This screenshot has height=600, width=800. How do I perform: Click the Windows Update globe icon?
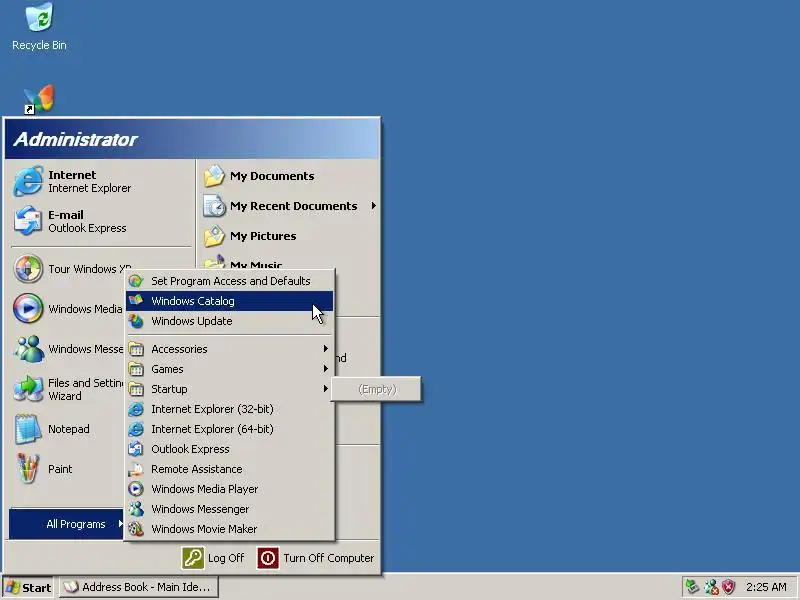click(136, 321)
